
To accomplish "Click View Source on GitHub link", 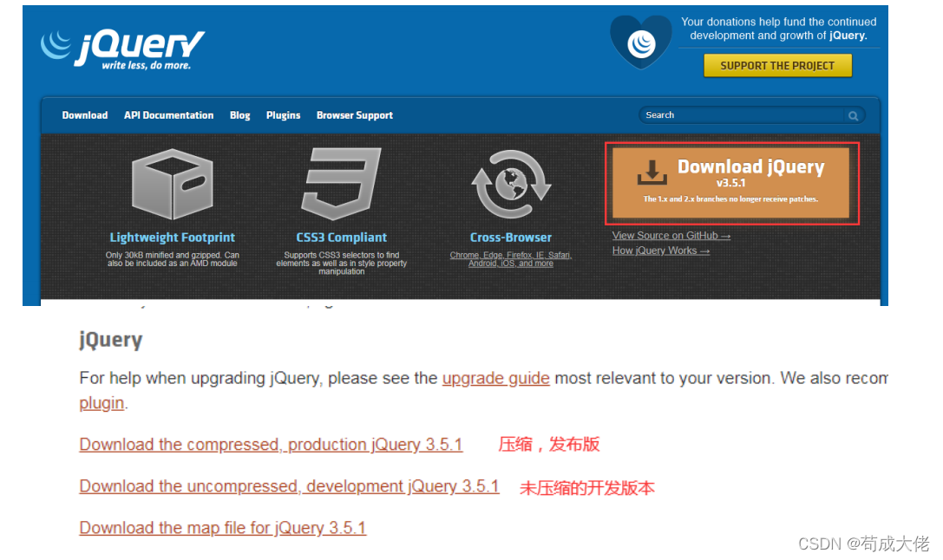I will (671, 236).
